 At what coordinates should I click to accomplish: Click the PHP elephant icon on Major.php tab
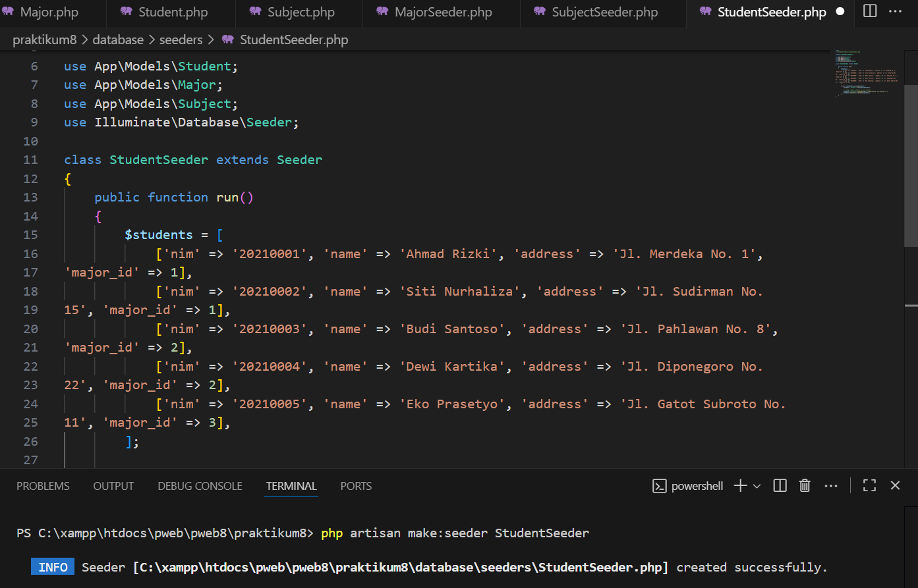click(x=8, y=12)
